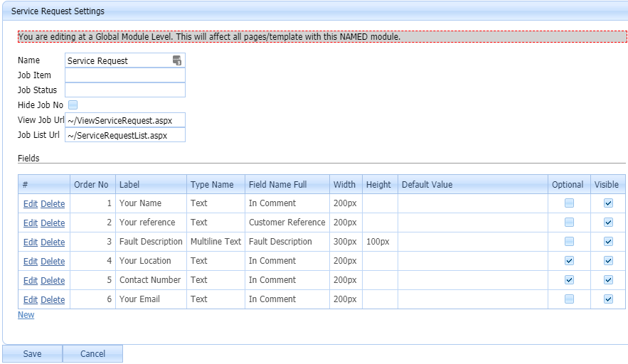The width and height of the screenshot is (628, 364).
Task: Delete the Your Email field row
Action: click(53, 300)
